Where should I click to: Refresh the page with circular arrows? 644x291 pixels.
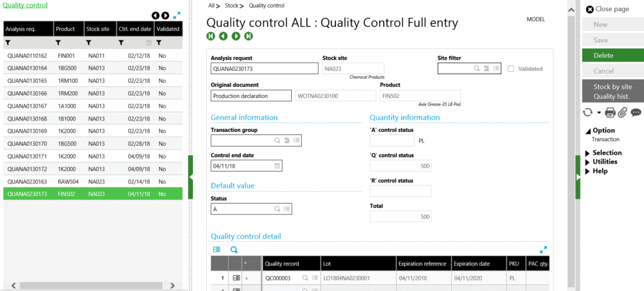pos(588,112)
